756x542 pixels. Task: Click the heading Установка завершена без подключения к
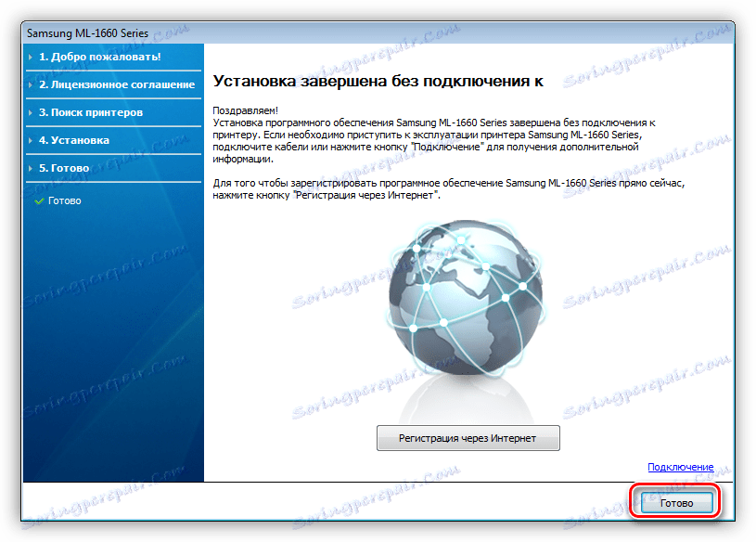point(378,81)
